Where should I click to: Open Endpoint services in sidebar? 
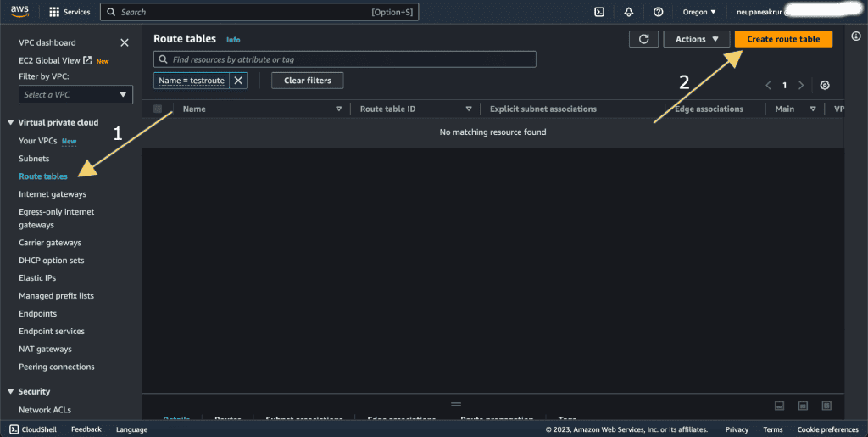(x=52, y=331)
